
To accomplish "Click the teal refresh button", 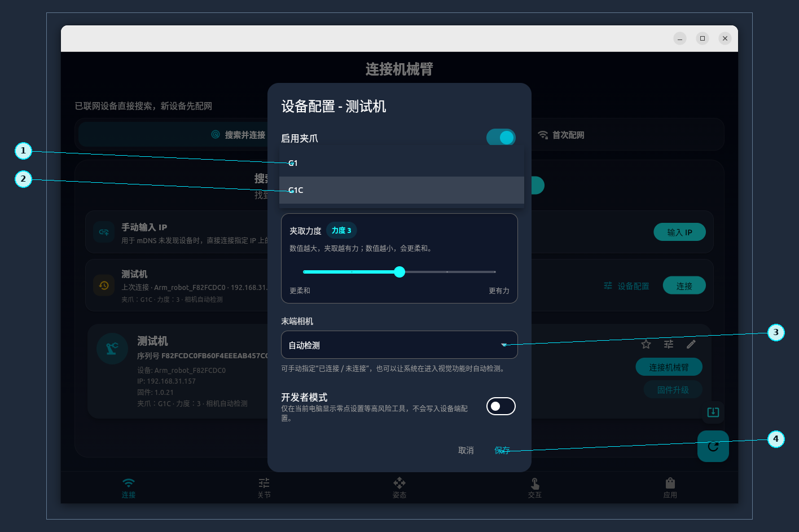I will 713,446.
